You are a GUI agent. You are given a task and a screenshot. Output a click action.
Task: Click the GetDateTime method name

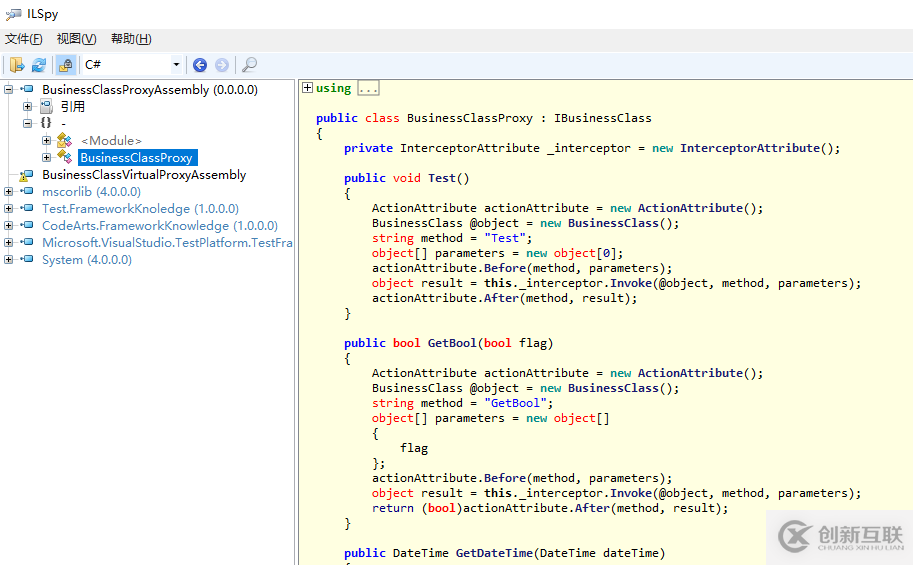(x=494, y=553)
